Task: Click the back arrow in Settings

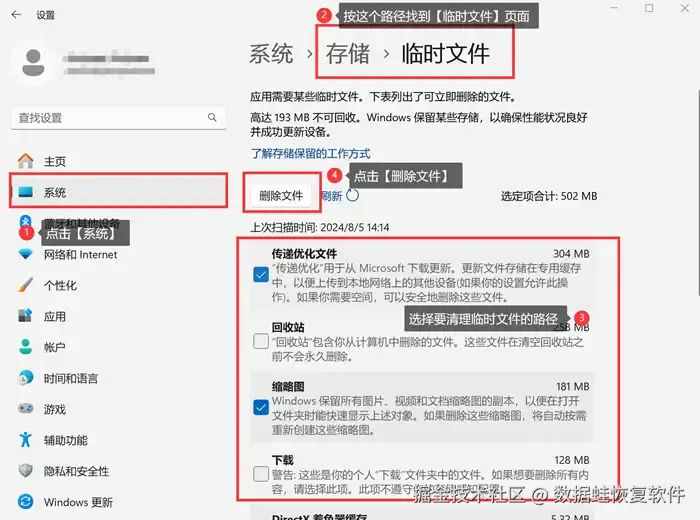Action: tap(16, 15)
